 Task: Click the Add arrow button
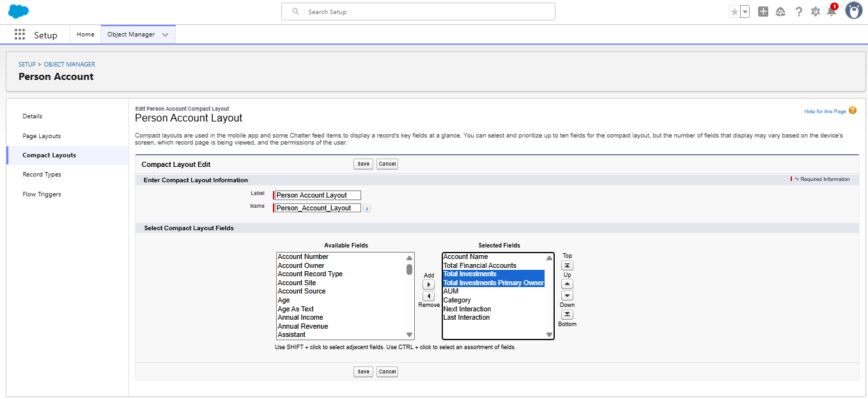pyautogui.click(x=429, y=285)
